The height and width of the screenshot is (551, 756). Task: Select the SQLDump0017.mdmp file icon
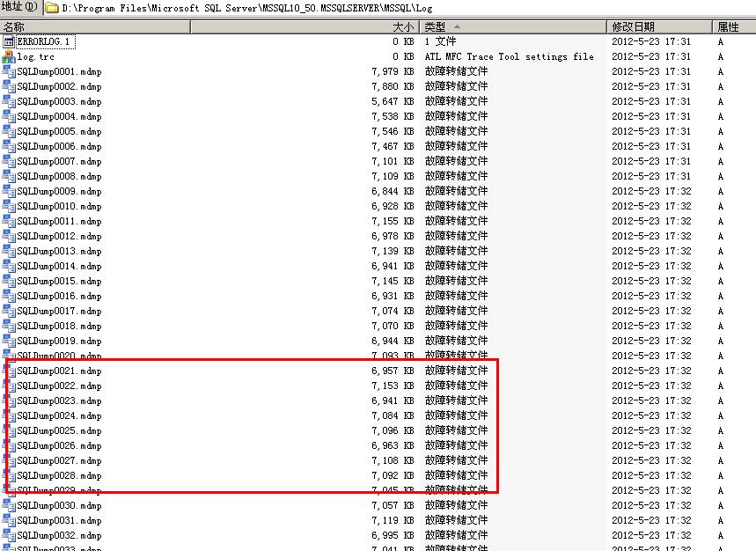9,311
